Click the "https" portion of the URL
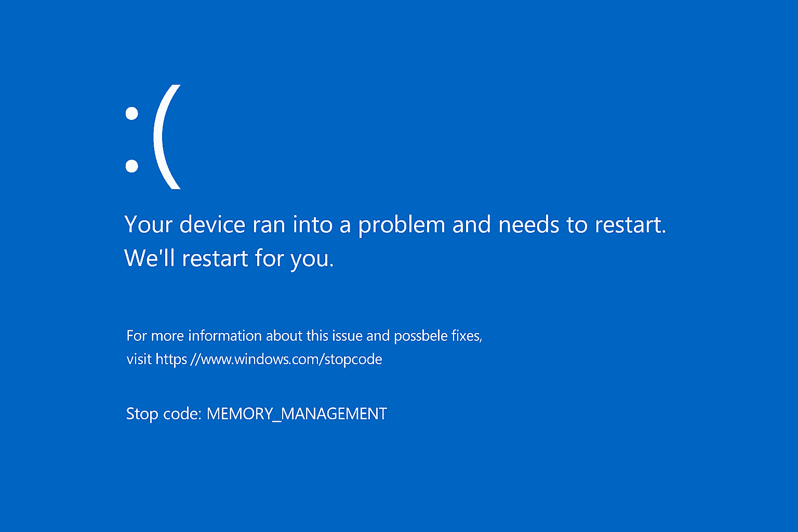The image size is (798, 532). tap(171, 360)
